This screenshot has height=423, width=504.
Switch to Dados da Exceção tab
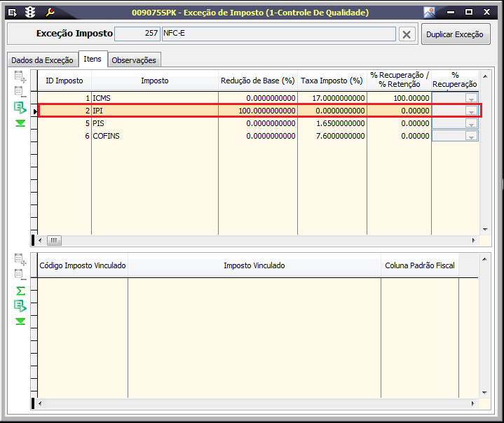click(43, 60)
